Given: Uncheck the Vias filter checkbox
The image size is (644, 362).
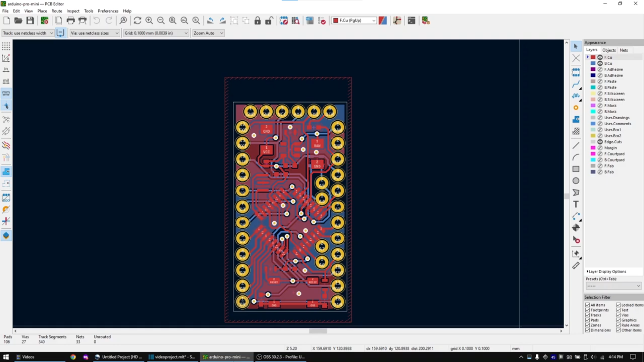Looking at the screenshot, I should tap(618, 315).
